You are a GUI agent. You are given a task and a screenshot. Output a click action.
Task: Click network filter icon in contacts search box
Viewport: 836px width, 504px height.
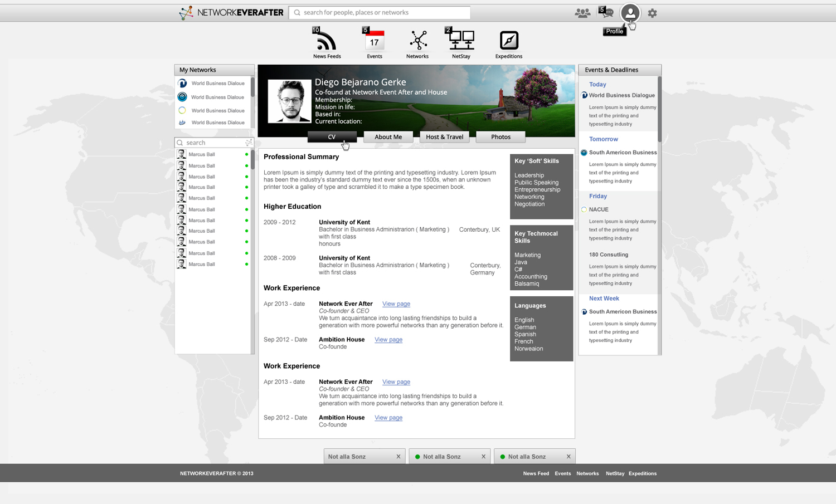(x=249, y=143)
